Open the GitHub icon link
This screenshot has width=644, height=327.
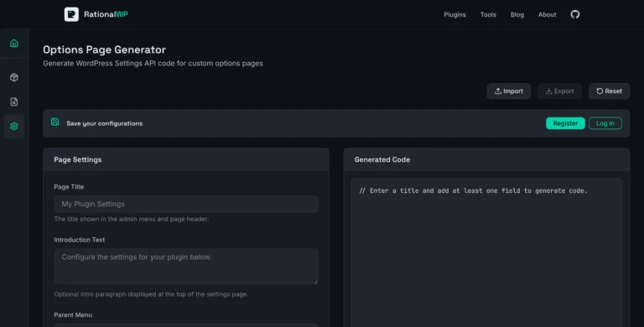(x=575, y=14)
